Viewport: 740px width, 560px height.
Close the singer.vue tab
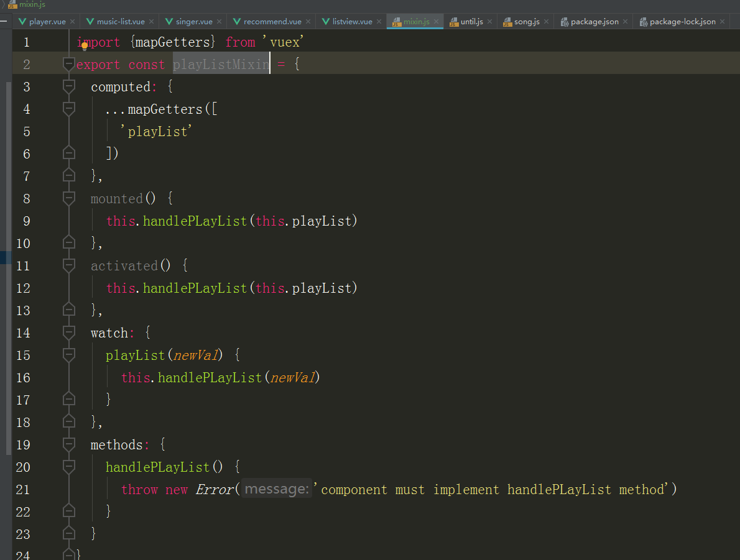(219, 22)
